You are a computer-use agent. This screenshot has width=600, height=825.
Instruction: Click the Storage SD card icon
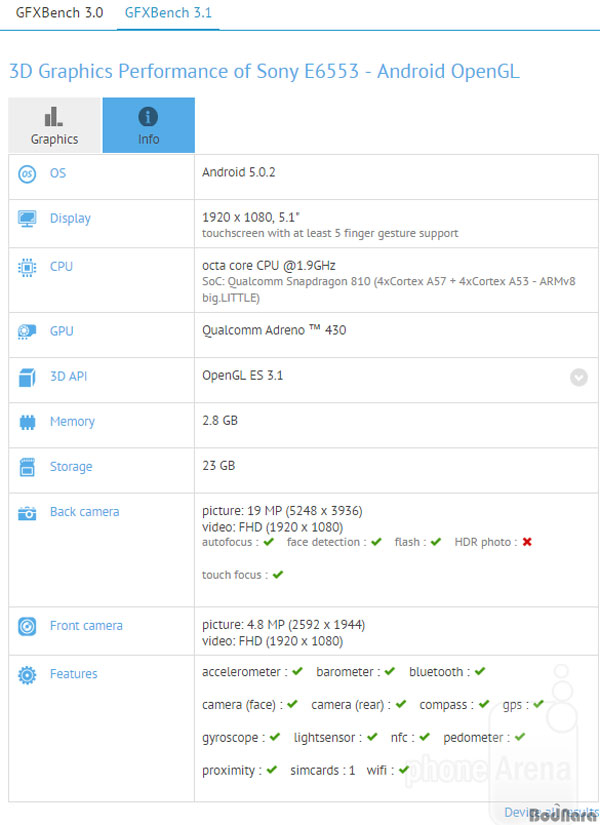[27, 467]
